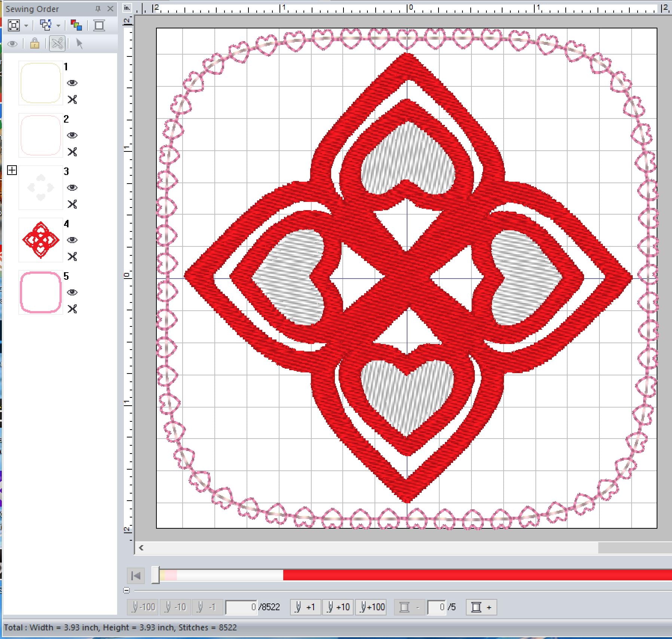The height and width of the screenshot is (639, 672).
Task: Advance needle by +10 stitches
Action: 338,607
